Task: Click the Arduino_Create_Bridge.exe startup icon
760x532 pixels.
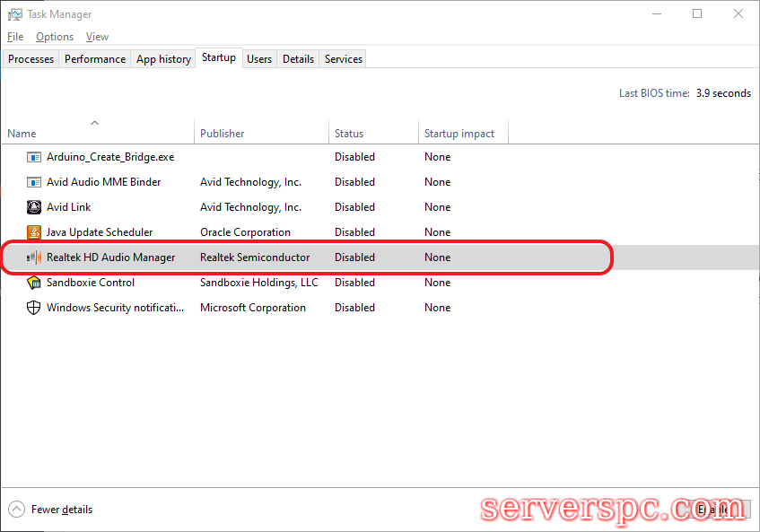Action: (34, 157)
